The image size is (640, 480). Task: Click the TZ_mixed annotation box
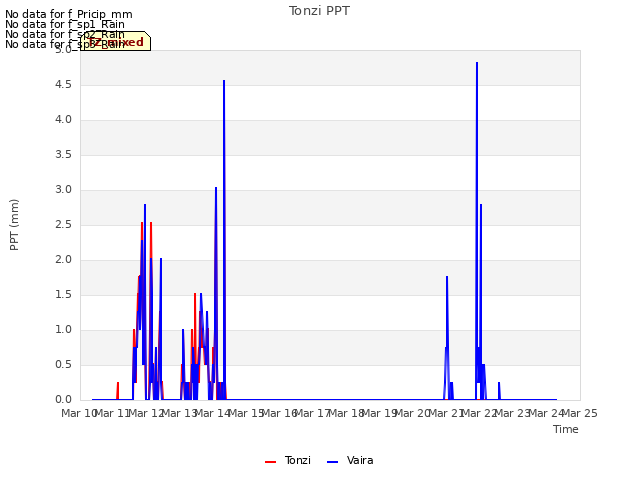116,42
